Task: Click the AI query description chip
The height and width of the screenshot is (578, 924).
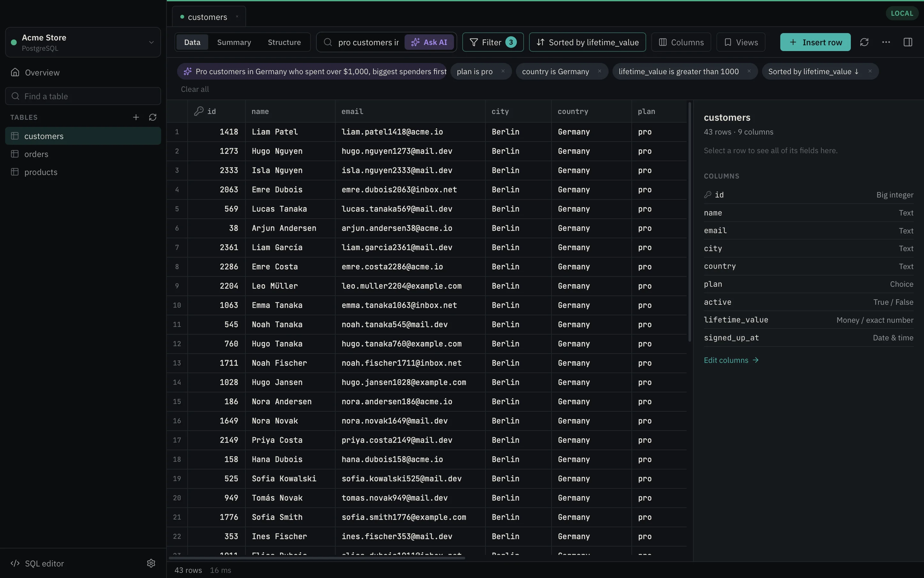Action: (x=312, y=71)
